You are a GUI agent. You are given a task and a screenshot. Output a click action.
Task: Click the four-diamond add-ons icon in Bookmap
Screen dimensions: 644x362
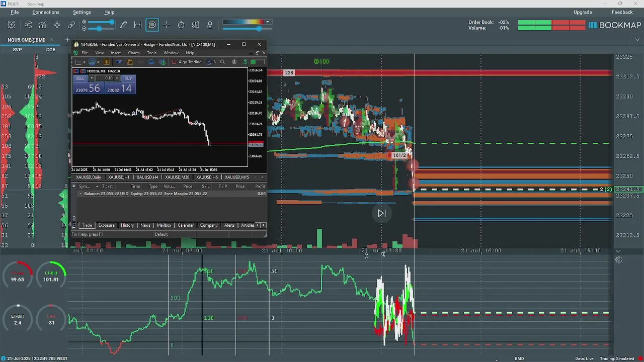[x=57, y=25]
